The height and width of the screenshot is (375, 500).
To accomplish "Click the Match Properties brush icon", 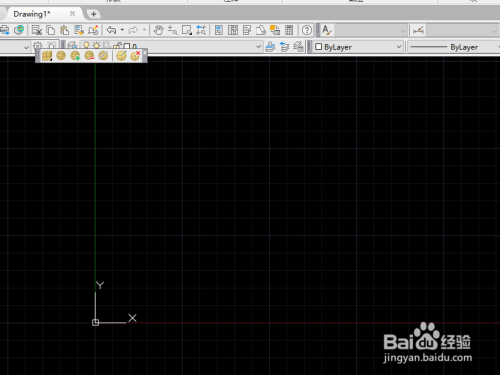I will 79,30.
